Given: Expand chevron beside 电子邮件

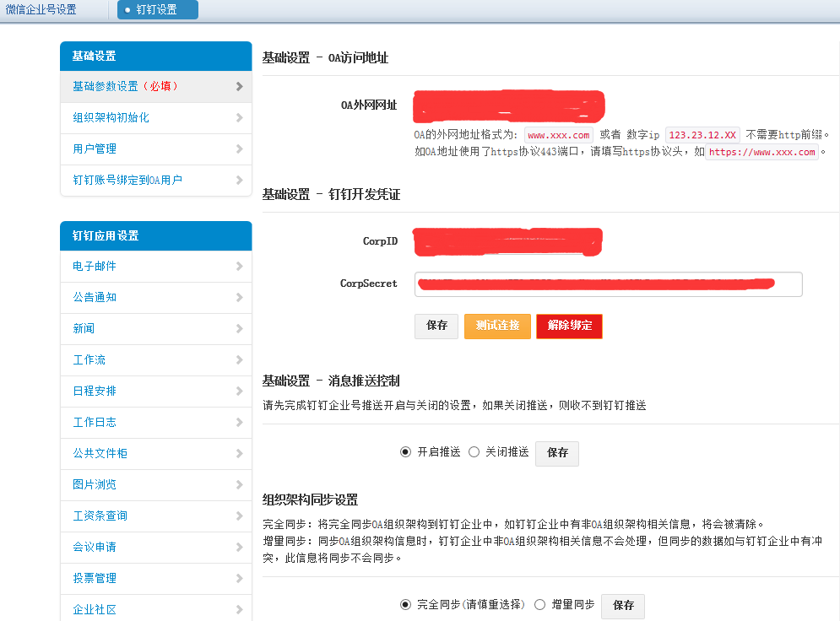Looking at the screenshot, I should (240, 266).
